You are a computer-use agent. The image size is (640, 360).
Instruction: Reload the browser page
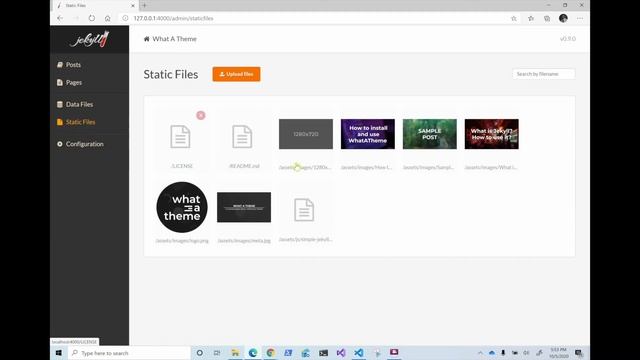click(x=92, y=18)
